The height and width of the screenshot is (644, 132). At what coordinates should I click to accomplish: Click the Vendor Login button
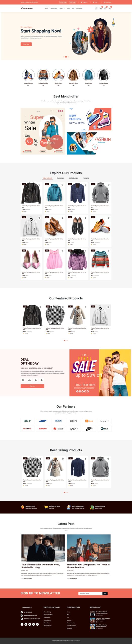pos(63,2)
